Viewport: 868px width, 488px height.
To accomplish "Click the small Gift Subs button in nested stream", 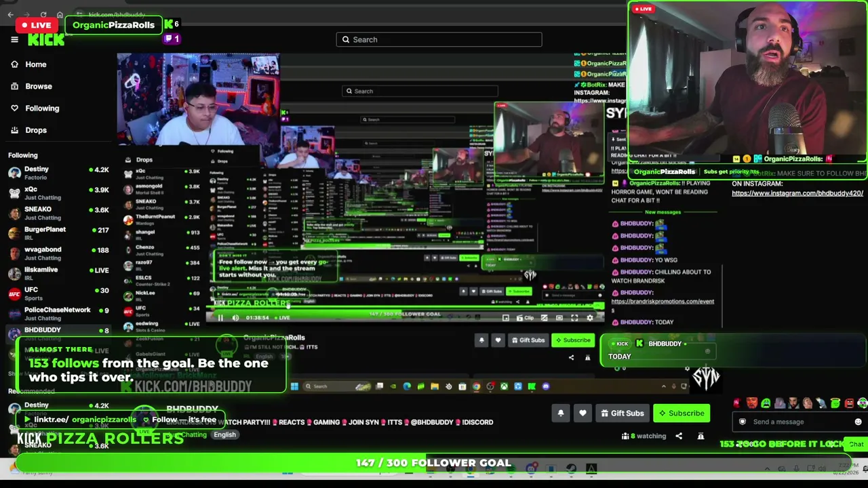I will tap(528, 340).
